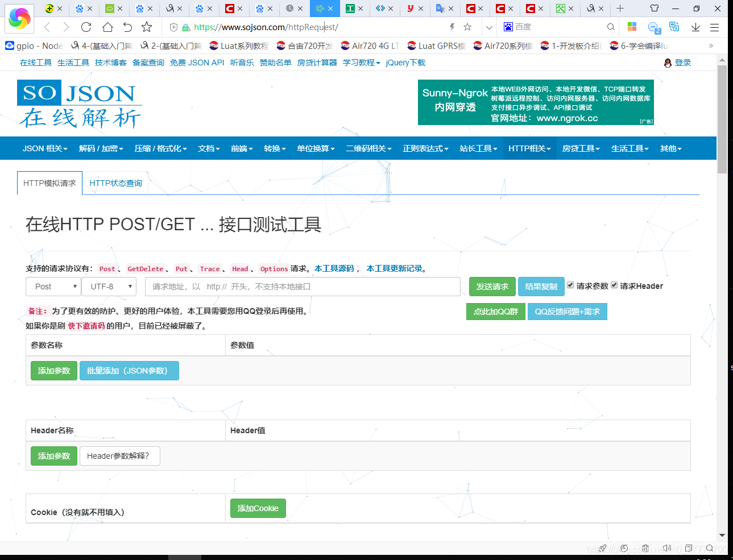This screenshot has height=560, width=733.
Task: Expand the 学习教程 dropdown in top links
Action: tap(361, 63)
